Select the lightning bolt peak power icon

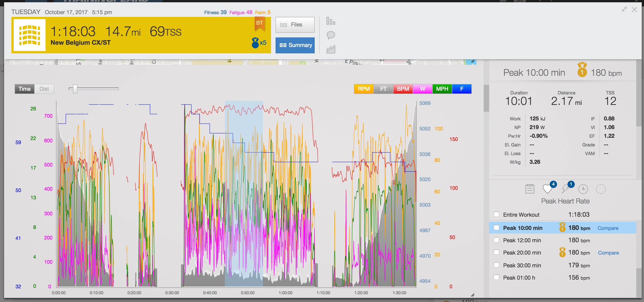pos(565,189)
